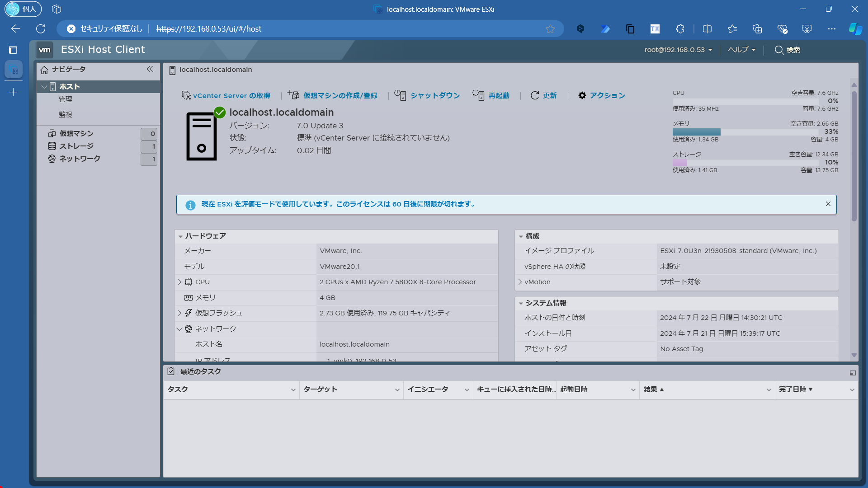Image resolution: width=868 pixels, height=488 pixels.
Task: Expand the 仮想フラッシュ row
Action: tap(179, 313)
